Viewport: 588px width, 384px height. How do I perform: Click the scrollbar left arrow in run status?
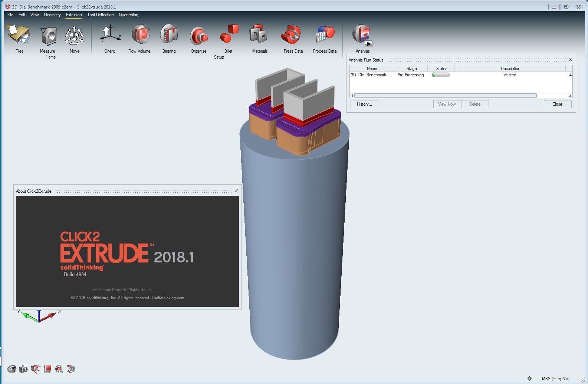click(x=352, y=96)
